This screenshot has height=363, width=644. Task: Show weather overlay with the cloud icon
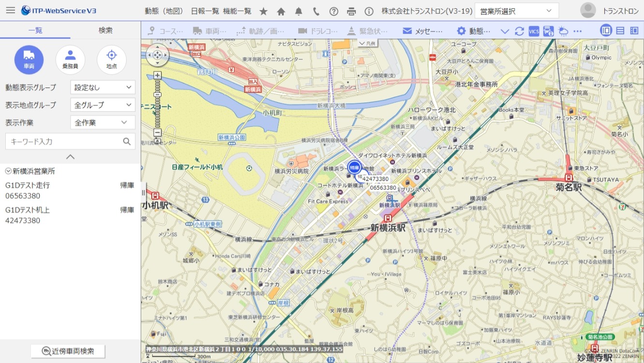563,31
